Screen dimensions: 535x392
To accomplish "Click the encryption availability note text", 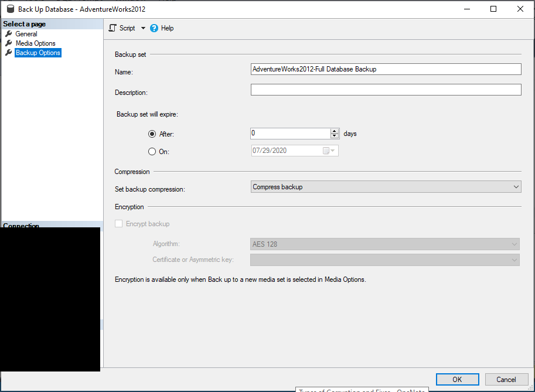I will pos(240,279).
